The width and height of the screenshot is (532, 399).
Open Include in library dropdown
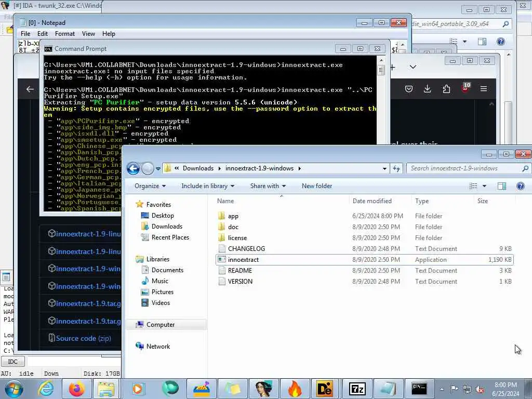click(x=208, y=186)
